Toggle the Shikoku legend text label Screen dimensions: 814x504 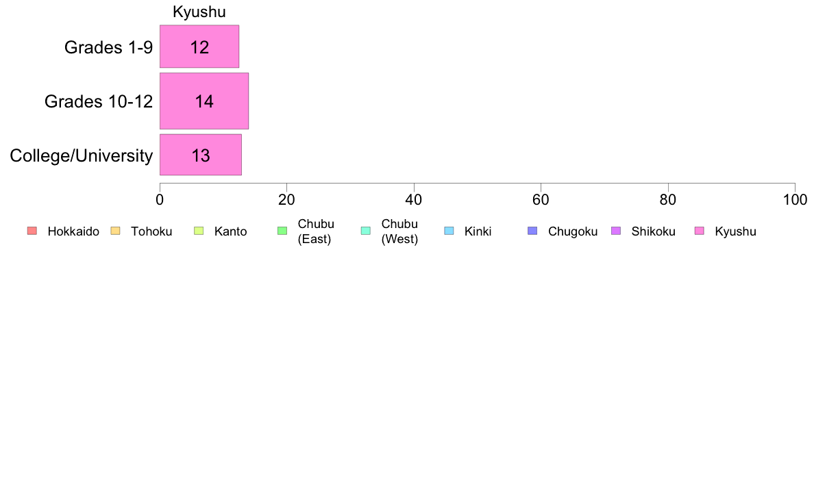pyautogui.click(x=653, y=231)
